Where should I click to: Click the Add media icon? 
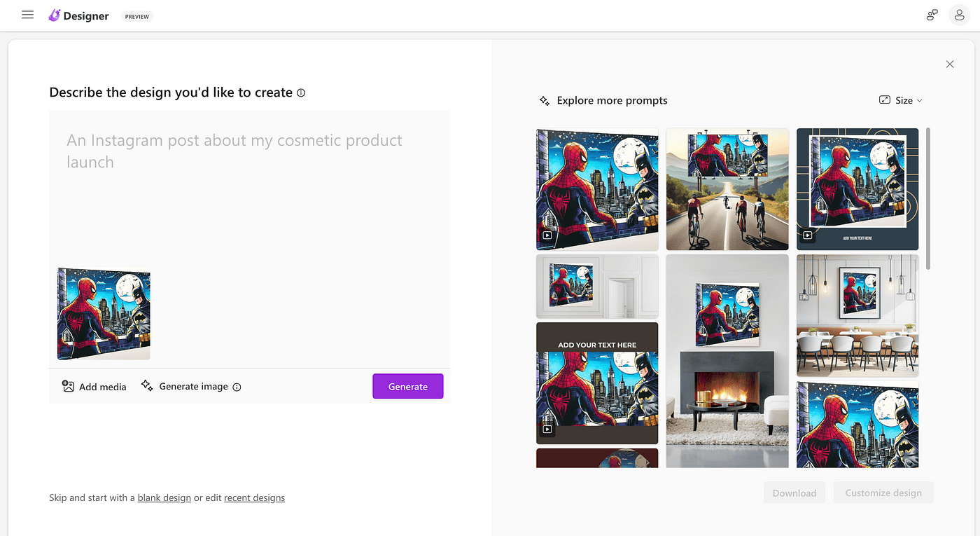click(x=68, y=386)
